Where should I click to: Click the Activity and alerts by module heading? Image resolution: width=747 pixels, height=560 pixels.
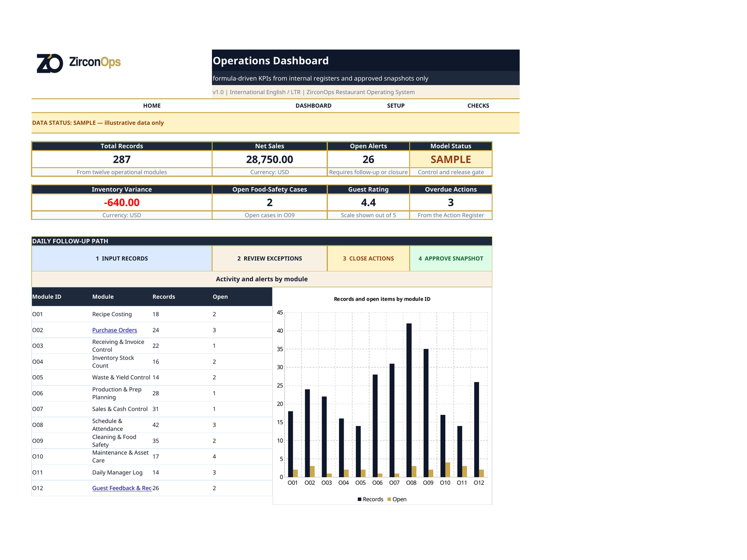[x=261, y=279]
